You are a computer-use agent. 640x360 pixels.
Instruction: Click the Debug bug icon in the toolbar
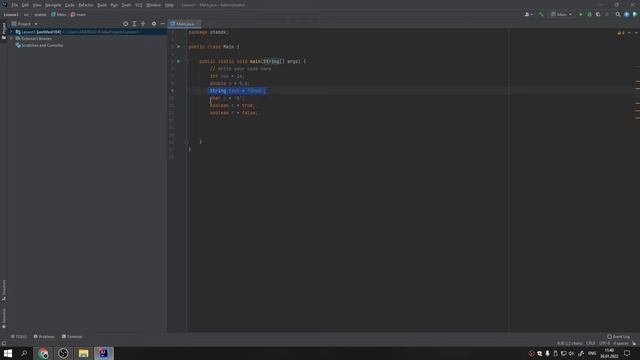point(589,14)
